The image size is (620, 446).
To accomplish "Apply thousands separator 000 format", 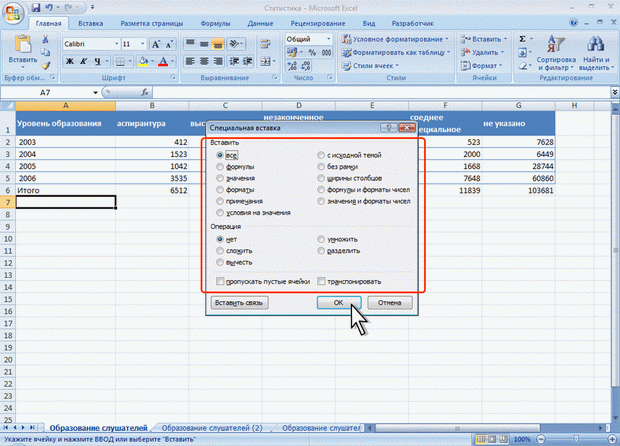I will [326, 52].
